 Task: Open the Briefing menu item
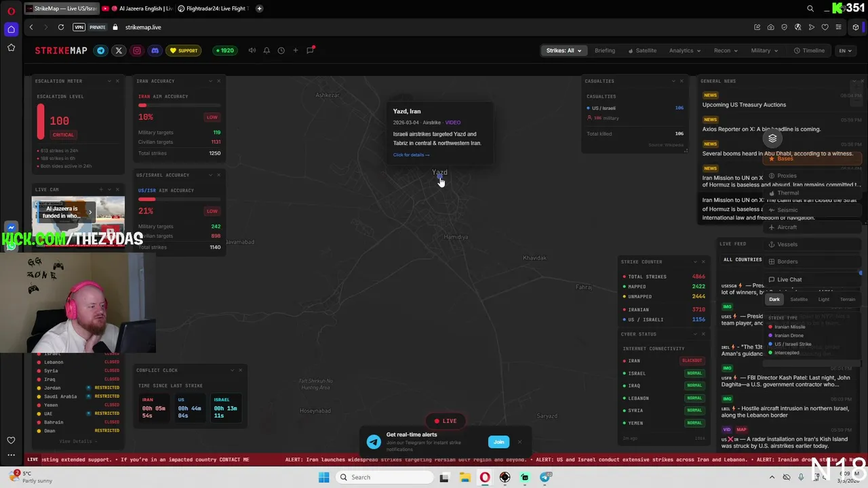605,50
